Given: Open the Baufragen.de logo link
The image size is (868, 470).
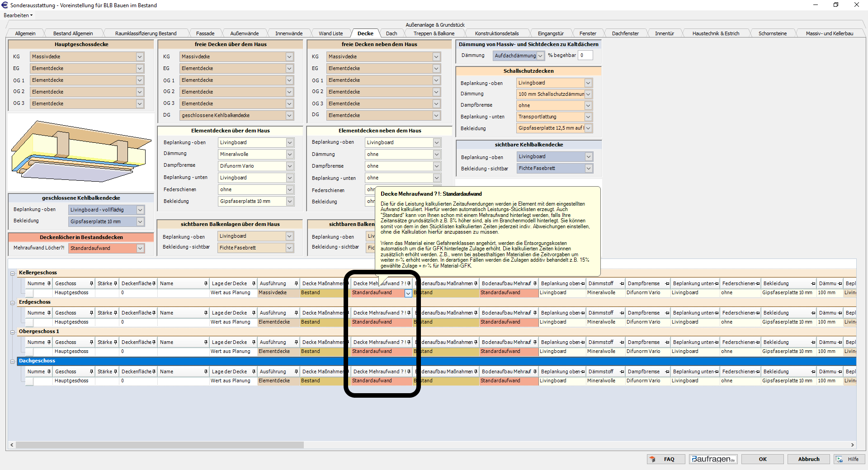Looking at the screenshot, I should pyautogui.click(x=713, y=459).
